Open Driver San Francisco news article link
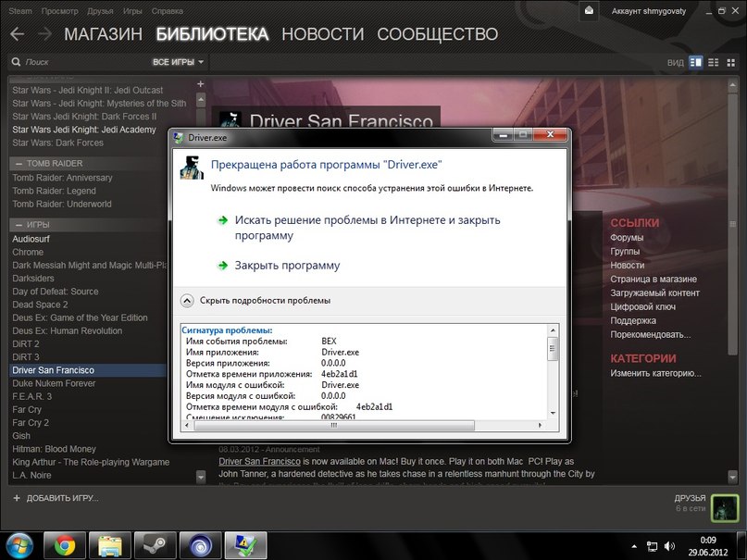The height and width of the screenshot is (560, 747). point(259,462)
